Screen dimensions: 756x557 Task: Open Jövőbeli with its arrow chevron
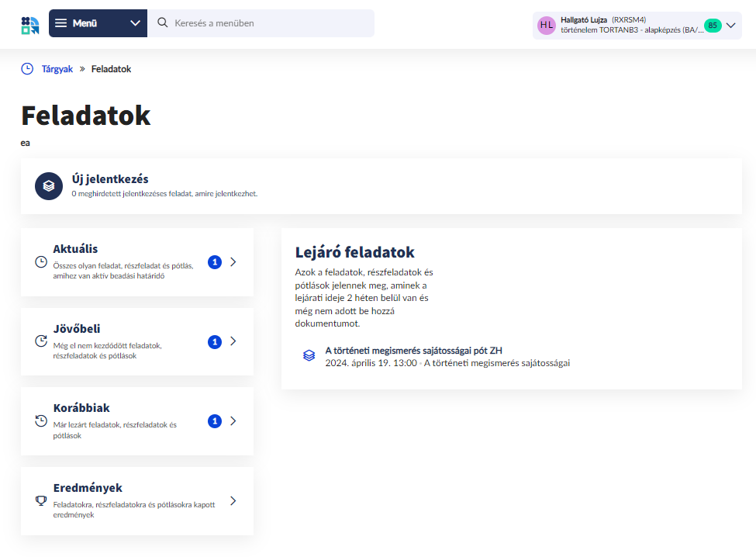pyautogui.click(x=233, y=341)
